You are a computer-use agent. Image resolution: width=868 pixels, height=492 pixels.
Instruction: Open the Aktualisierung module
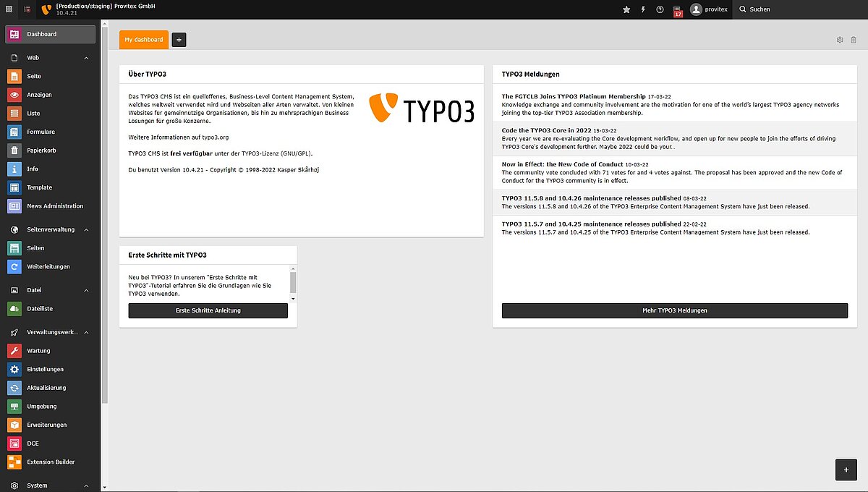(x=50, y=388)
